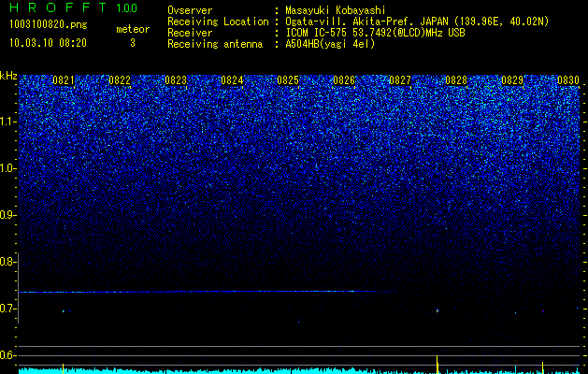Click the kHz axis unit label

8,76
